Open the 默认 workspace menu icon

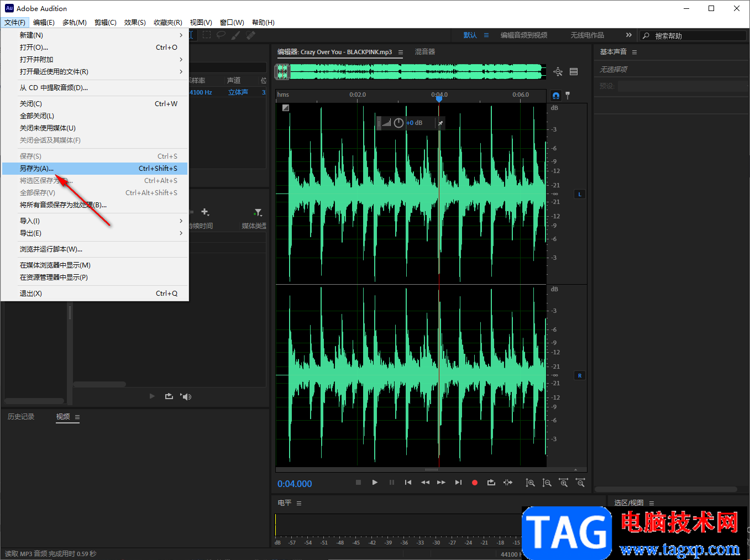coord(486,35)
